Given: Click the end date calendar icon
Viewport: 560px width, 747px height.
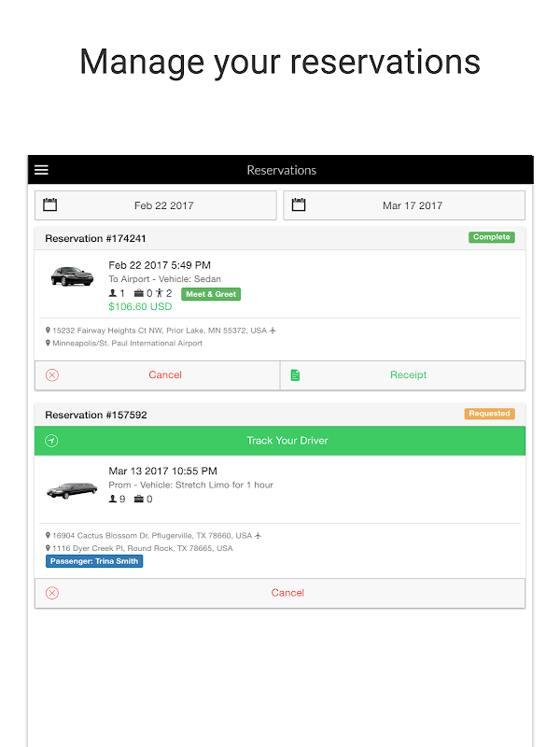Looking at the screenshot, I should tap(299, 204).
